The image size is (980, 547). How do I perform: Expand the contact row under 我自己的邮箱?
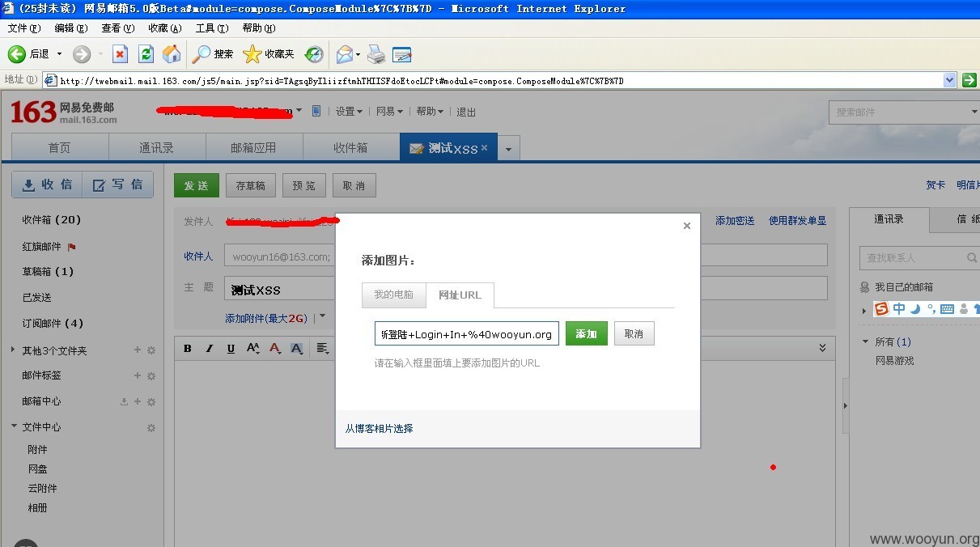click(865, 311)
